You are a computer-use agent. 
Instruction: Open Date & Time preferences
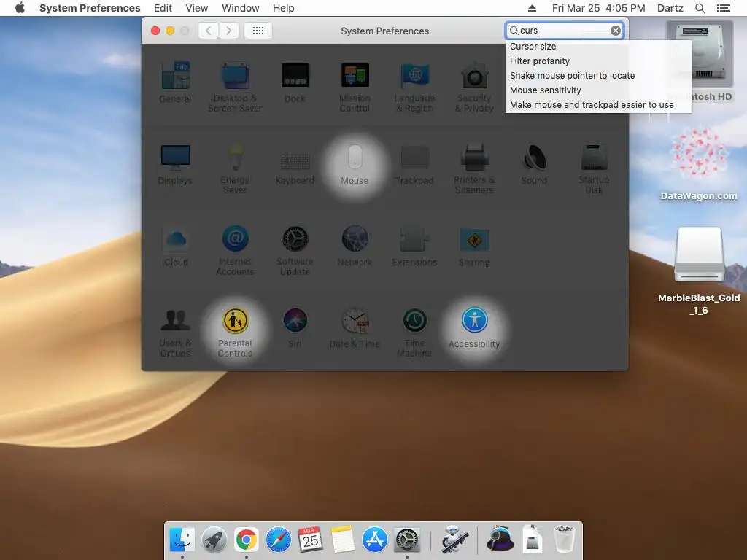click(x=355, y=328)
